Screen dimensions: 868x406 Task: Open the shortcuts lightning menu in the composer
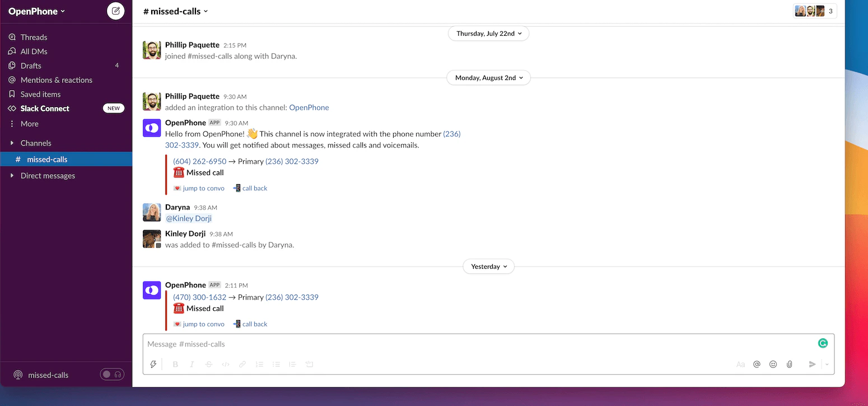pos(153,364)
